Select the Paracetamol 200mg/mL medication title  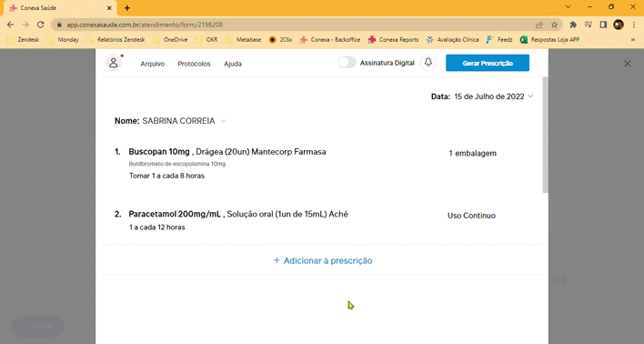pyautogui.click(x=175, y=214)
